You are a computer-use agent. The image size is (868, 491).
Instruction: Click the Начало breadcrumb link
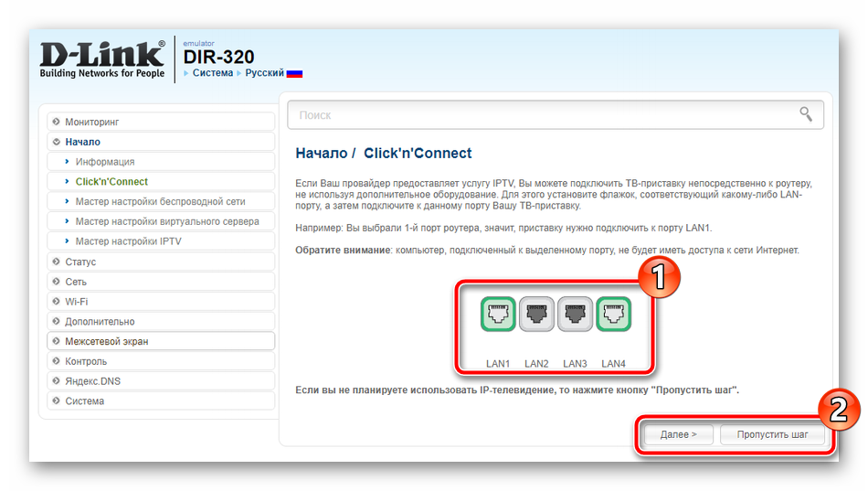click(x=321, y=154)
